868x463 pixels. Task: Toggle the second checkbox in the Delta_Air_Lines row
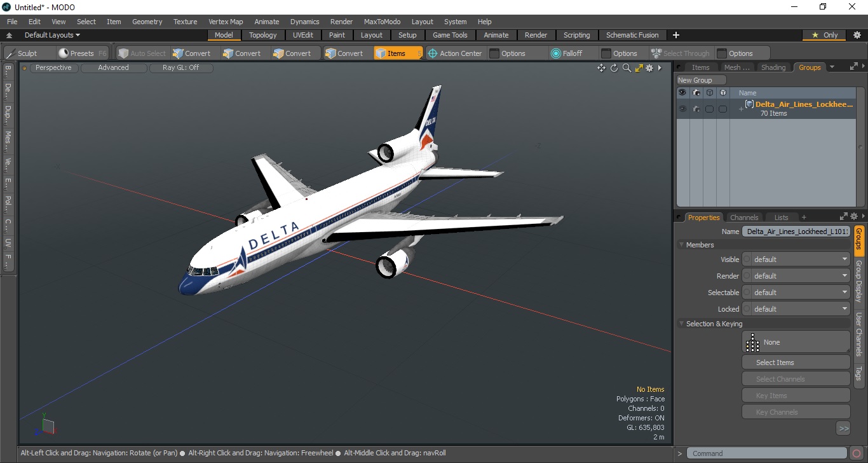tap(722, 109)
